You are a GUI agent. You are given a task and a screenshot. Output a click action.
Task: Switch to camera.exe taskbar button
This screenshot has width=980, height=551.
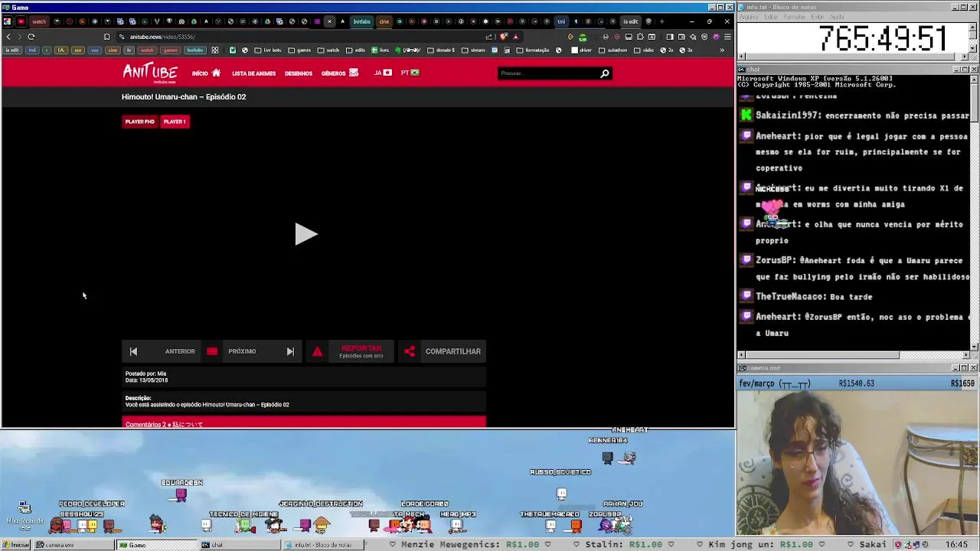pos(73,545)
